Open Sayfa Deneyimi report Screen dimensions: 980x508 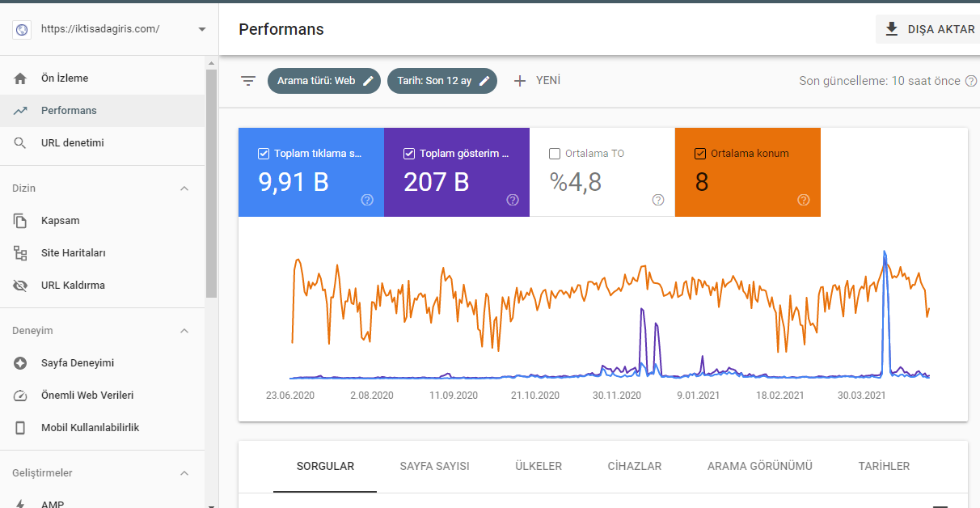click(x=103, y=363)
